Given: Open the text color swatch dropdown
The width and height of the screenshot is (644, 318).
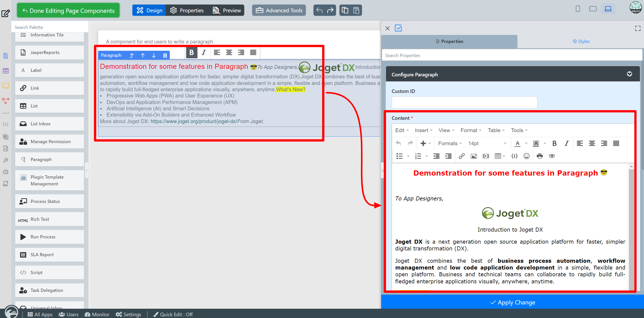Looking at the screenshot, I should 526,143.
